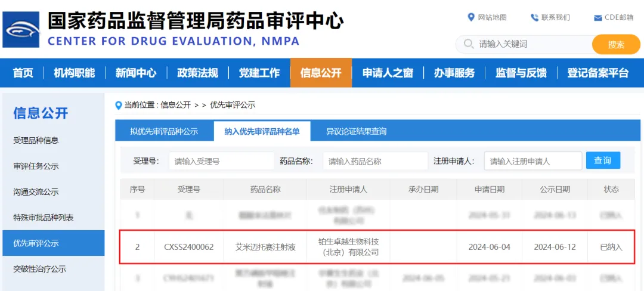Image resolution: width=644 pixels, height=291 pixels.
Task: Click the 序号 column header
Action: click(x=137, y=189)
